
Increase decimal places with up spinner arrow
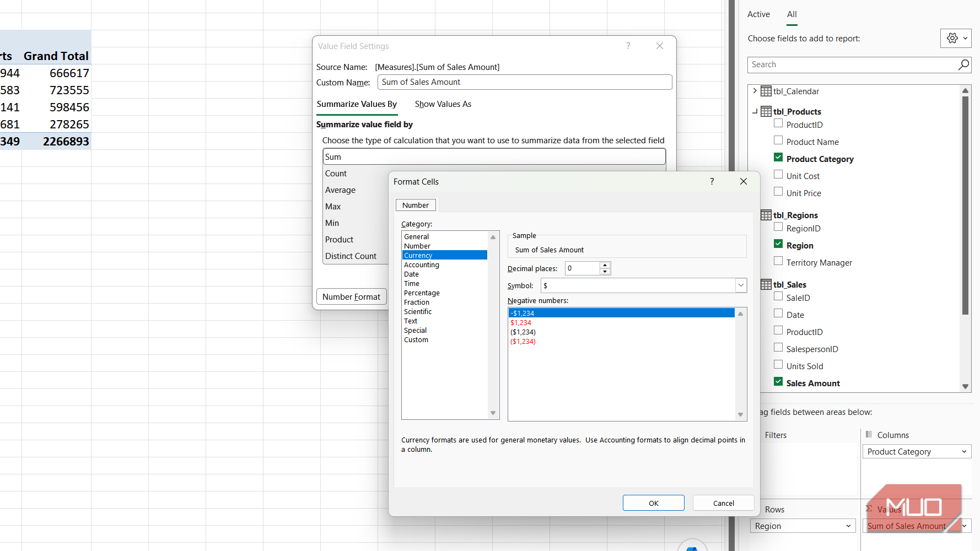[x=605, y=265]
